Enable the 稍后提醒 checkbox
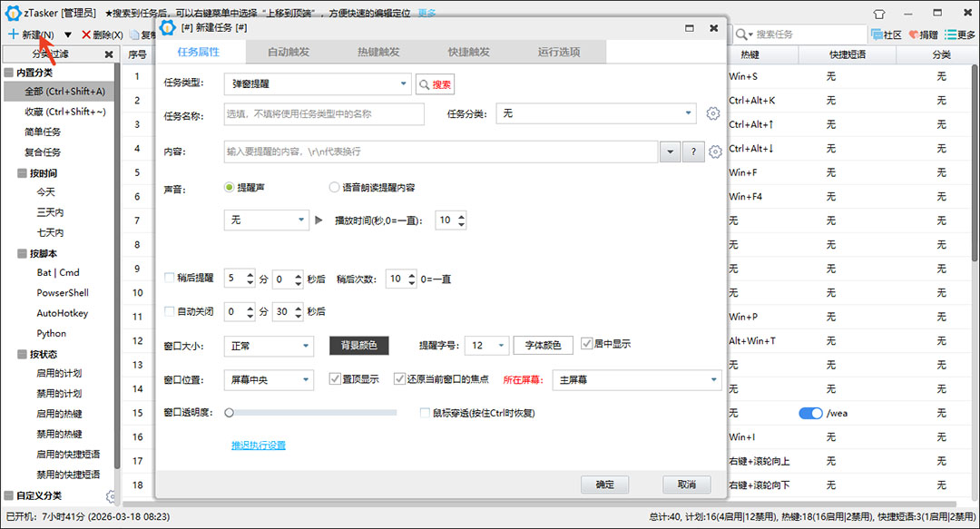The height and width of the screenshot is (529, 980). (169, 278)
